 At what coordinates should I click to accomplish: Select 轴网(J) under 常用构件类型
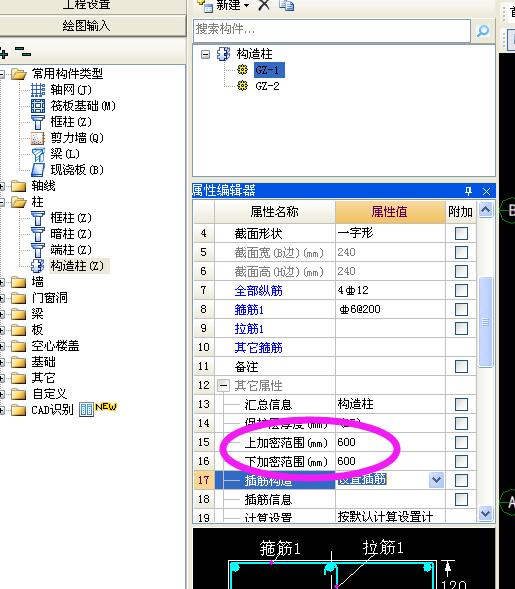pos(71,90)
